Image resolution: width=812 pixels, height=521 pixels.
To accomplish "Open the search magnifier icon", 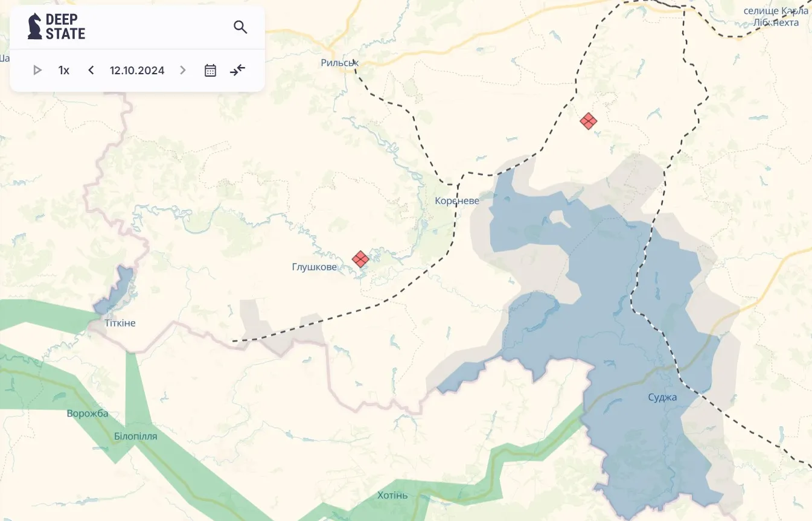I will 240,27.
